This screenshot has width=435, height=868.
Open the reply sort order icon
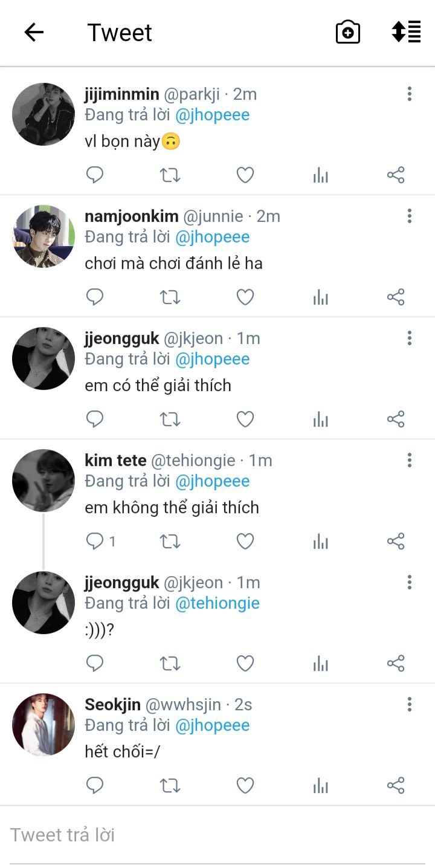[x=406, y=32]
